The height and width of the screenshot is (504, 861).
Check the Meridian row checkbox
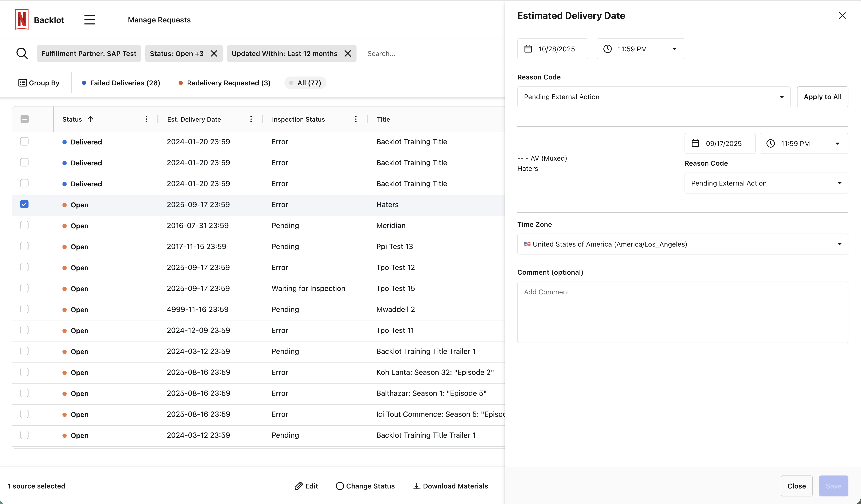click(24, 225)
